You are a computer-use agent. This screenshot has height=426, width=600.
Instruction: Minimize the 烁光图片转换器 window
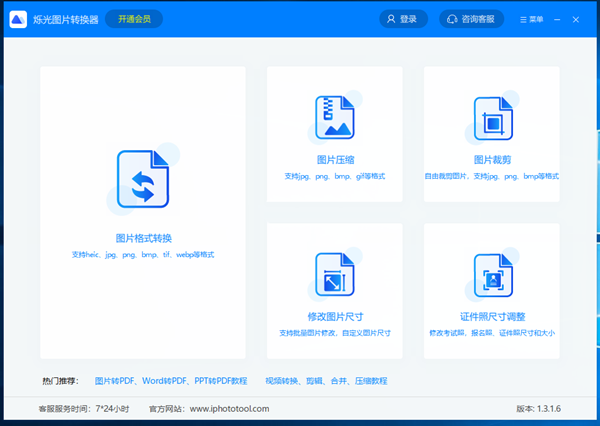pos(557,20)
